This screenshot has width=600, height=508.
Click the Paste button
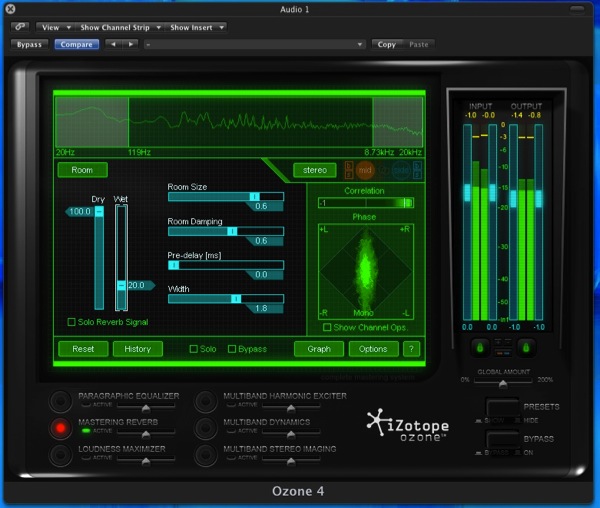(419, 44)
